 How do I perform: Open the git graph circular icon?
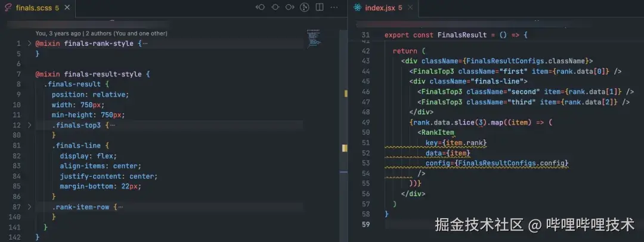[x=304, y=7]
